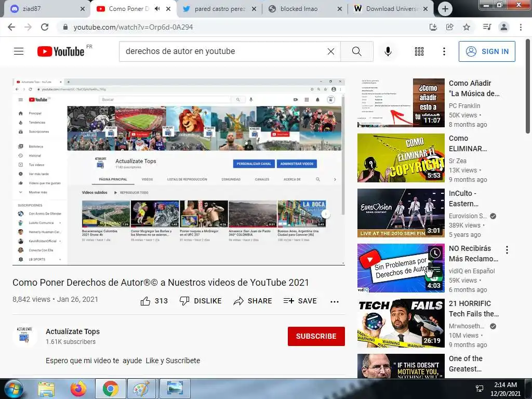532x399 pixels.
Task: Switch to the blocked lmao tab
Action: pyautogui.click(x=304, y=9)
